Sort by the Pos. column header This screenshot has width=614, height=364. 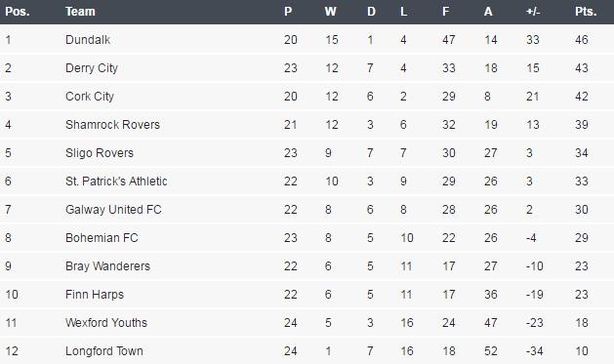[x=17, y=11]
